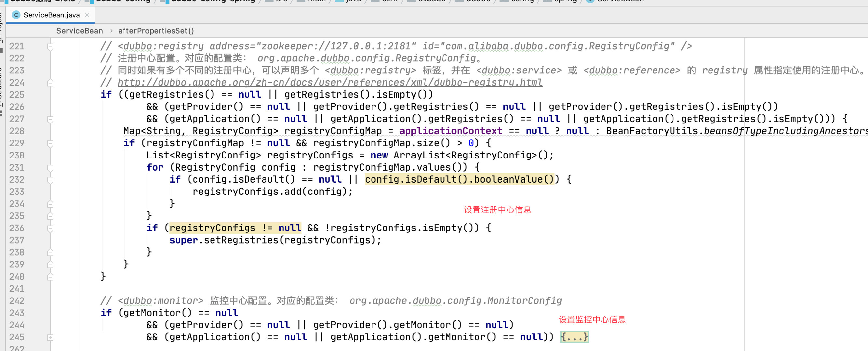Click org.apache.dubbo.config.MonitorConfig in comment
868x351 pixels.
456,301
